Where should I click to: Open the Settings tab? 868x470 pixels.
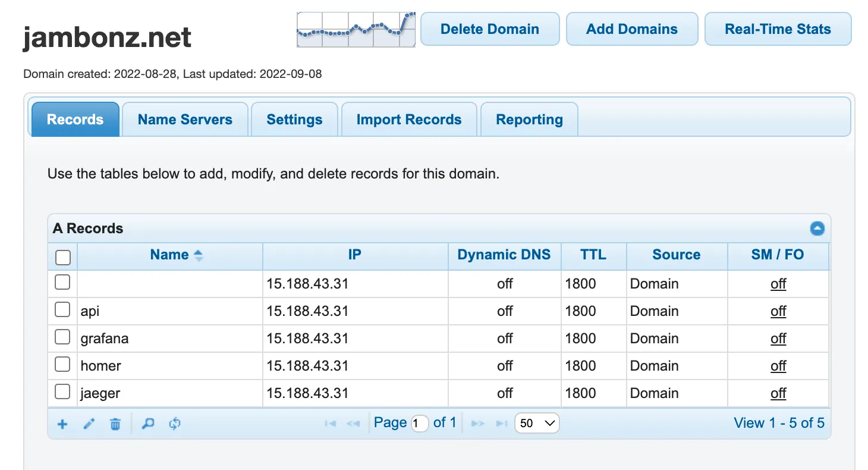(x=294, y=120)
